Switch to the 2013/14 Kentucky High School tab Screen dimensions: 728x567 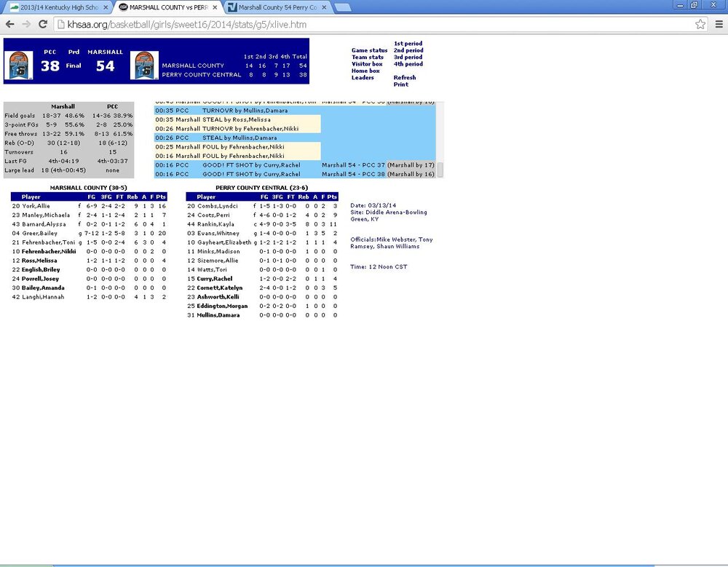click(60, 7)
